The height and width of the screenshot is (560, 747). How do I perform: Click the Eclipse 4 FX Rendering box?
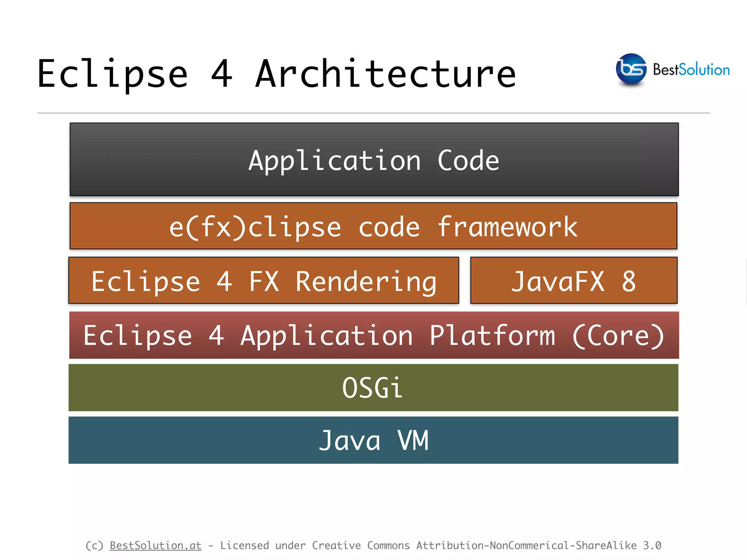(x=263, y=280)
